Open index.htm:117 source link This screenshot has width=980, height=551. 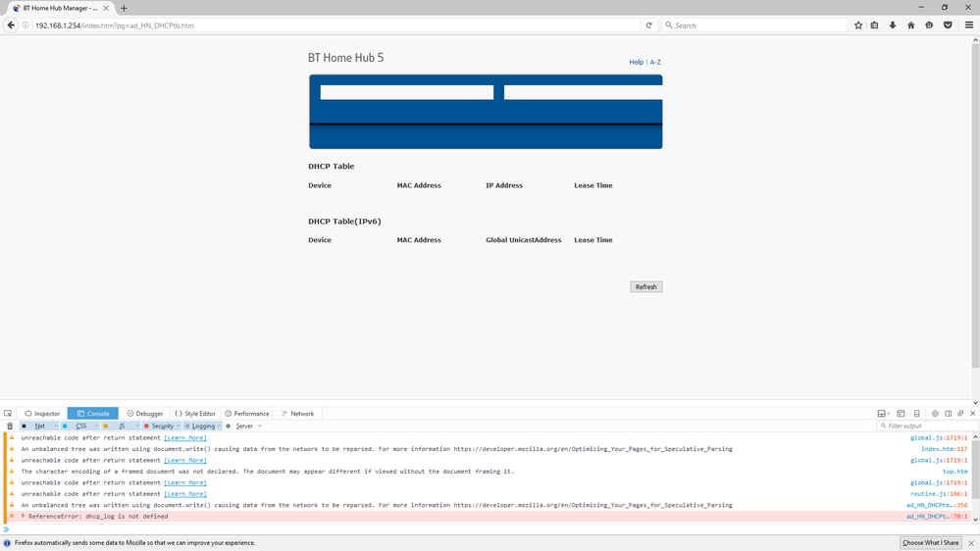tap(944, 449)
